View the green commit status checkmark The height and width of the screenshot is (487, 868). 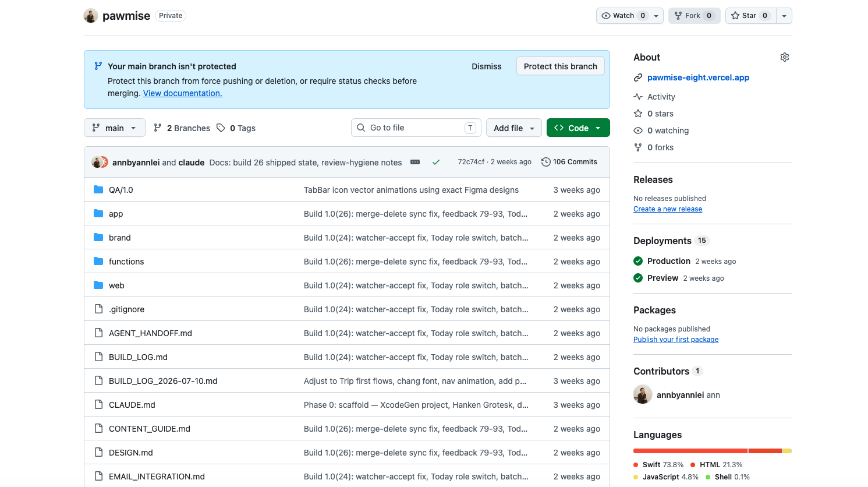click(x=435, y=163)
